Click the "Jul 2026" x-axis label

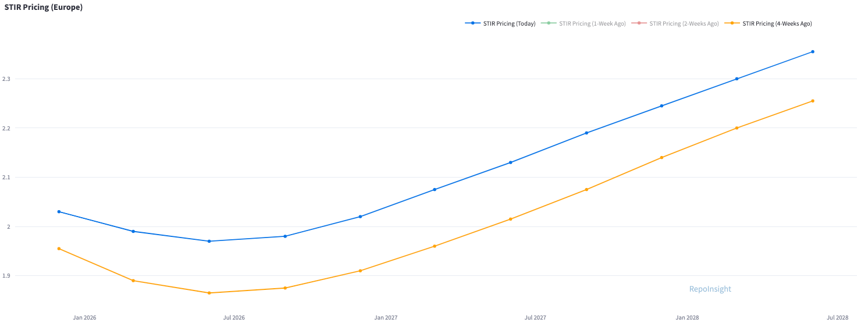pyautogui.click(x=234, y=318)
